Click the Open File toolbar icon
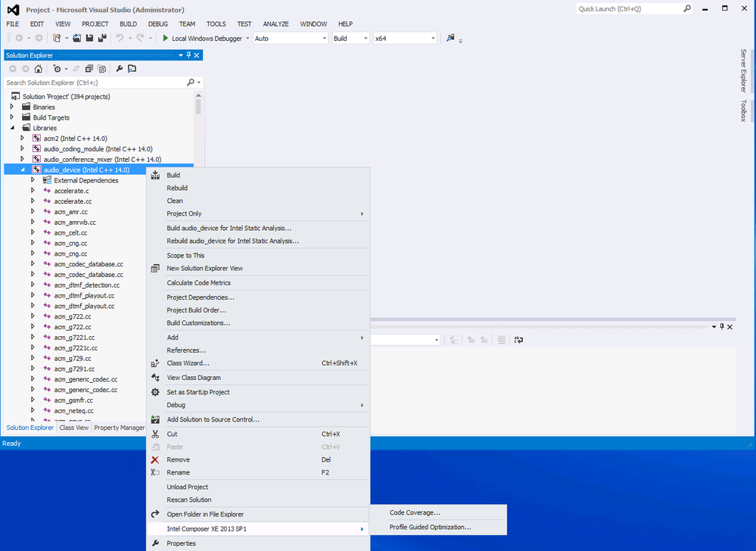 tap(76, 38)
